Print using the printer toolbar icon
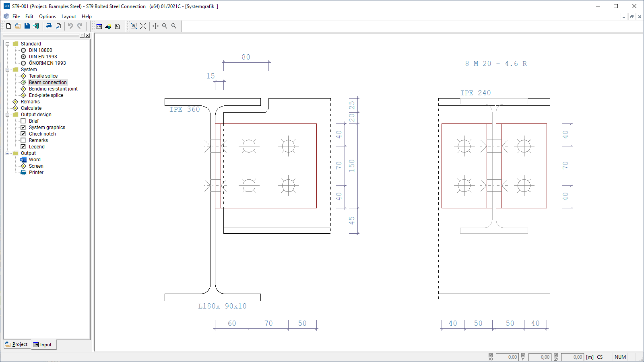This screenshot has height=362, width=644. point(49,26)
